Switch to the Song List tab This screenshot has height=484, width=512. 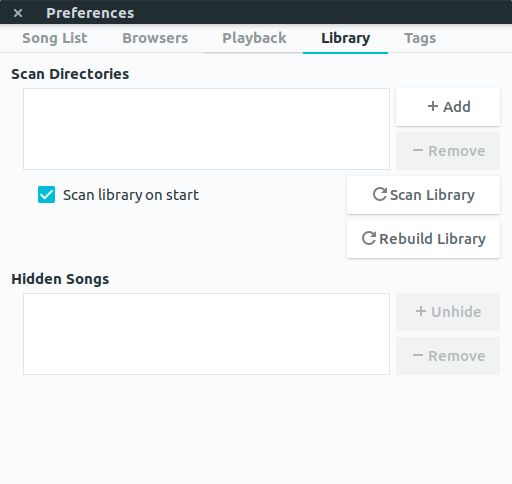(55, 38)
